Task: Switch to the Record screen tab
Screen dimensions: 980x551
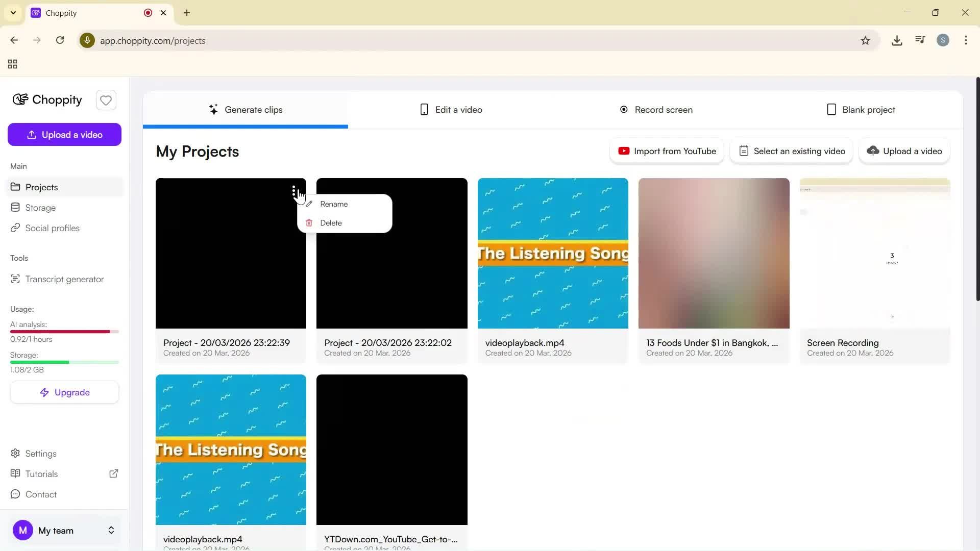Action: click(x=656, y=109)
